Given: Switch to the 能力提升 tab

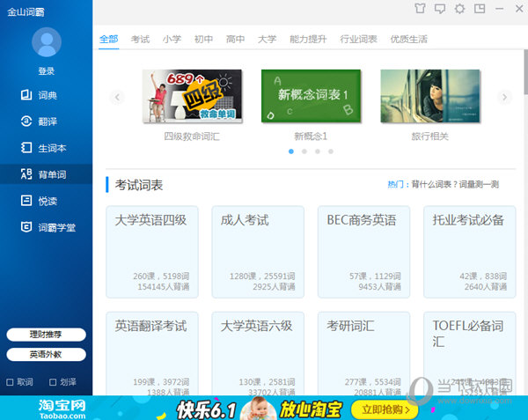Looking at the screenshot, I should pos(308,39).
